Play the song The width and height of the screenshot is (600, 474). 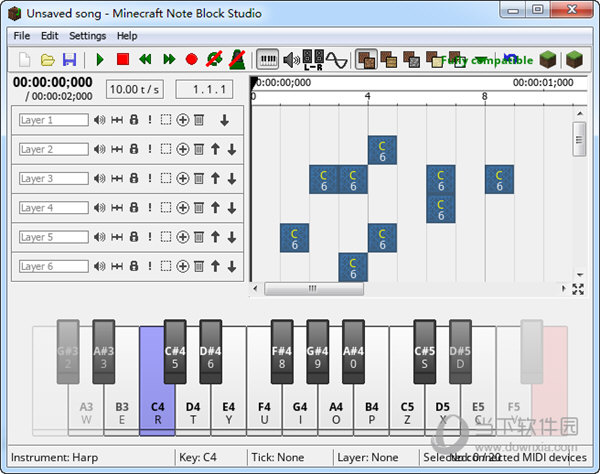[100, 60]
